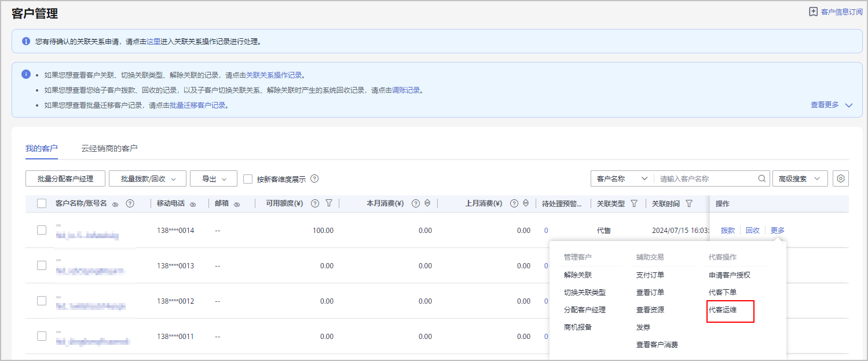This screenshot has height=361, width=868.
Task: Click the phone number 138****0014
Action: tap(175, 231)
